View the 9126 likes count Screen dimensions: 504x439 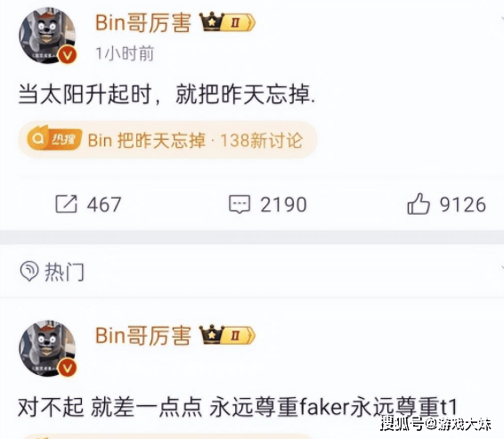click(462, 205)
